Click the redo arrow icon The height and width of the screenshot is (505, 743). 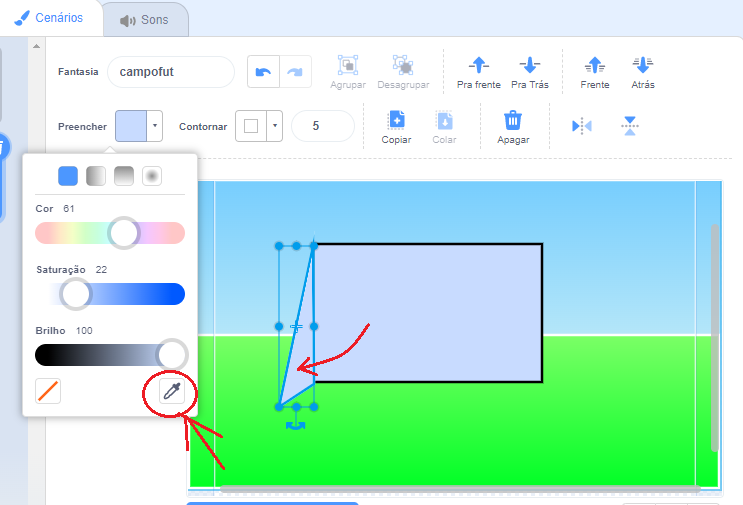[296, 72]
